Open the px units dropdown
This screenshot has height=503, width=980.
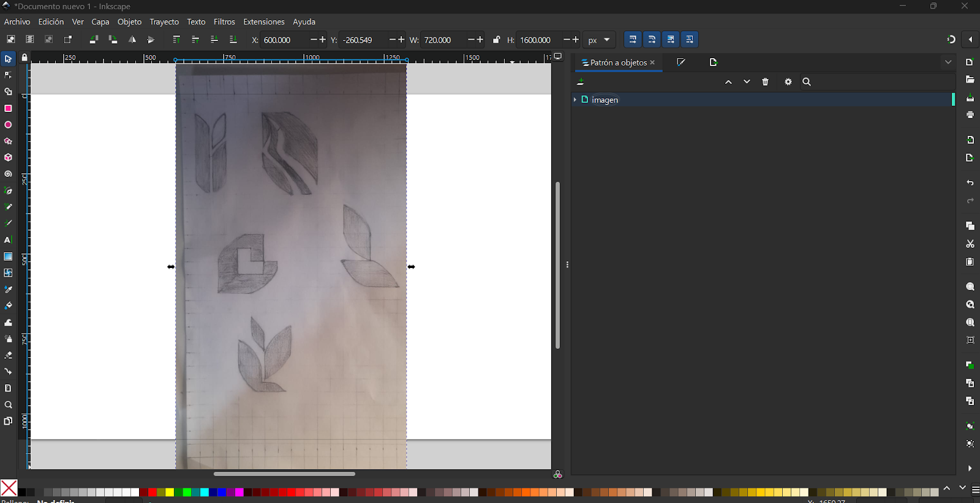tap(599, 40)
